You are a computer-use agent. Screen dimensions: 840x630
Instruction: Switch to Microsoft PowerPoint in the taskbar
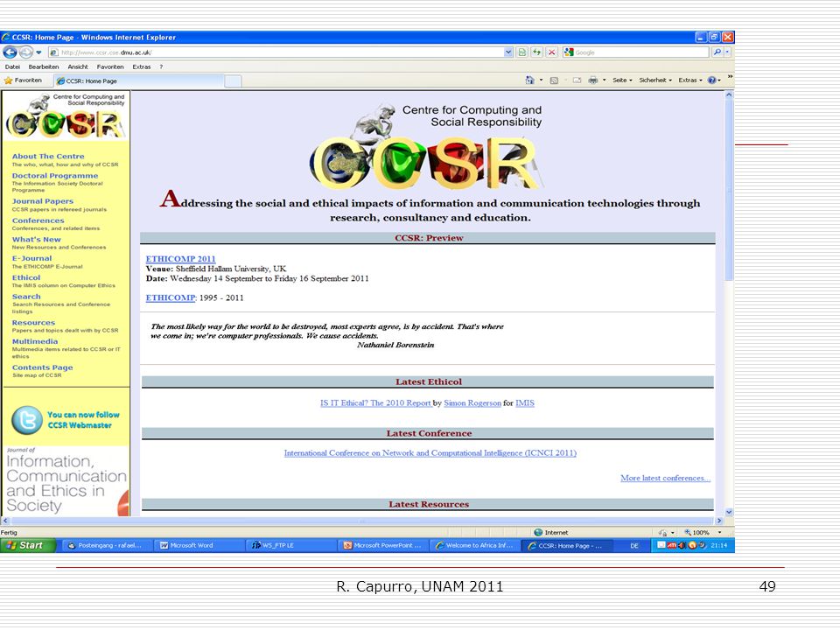382,545
